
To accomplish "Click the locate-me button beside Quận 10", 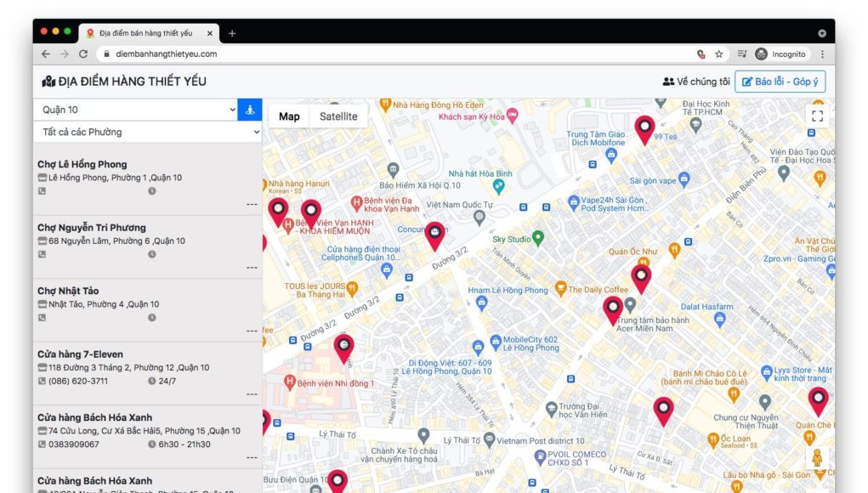I will pyautogui.click(x=250, y=110).
